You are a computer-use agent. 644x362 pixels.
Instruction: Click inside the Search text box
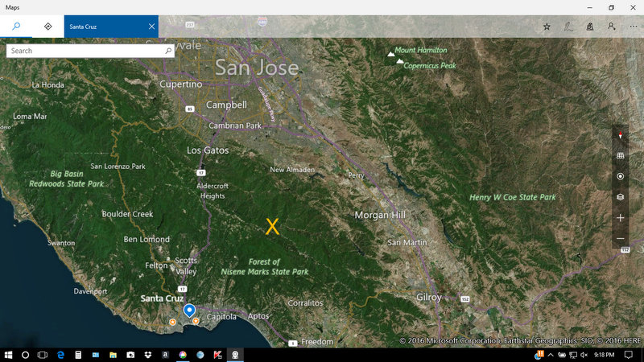point(85,51)
